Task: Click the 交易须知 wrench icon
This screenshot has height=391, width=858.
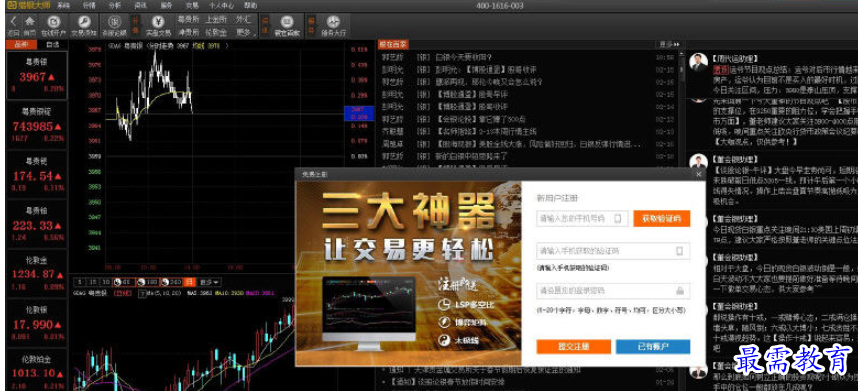Action: (x=84, y=25)
